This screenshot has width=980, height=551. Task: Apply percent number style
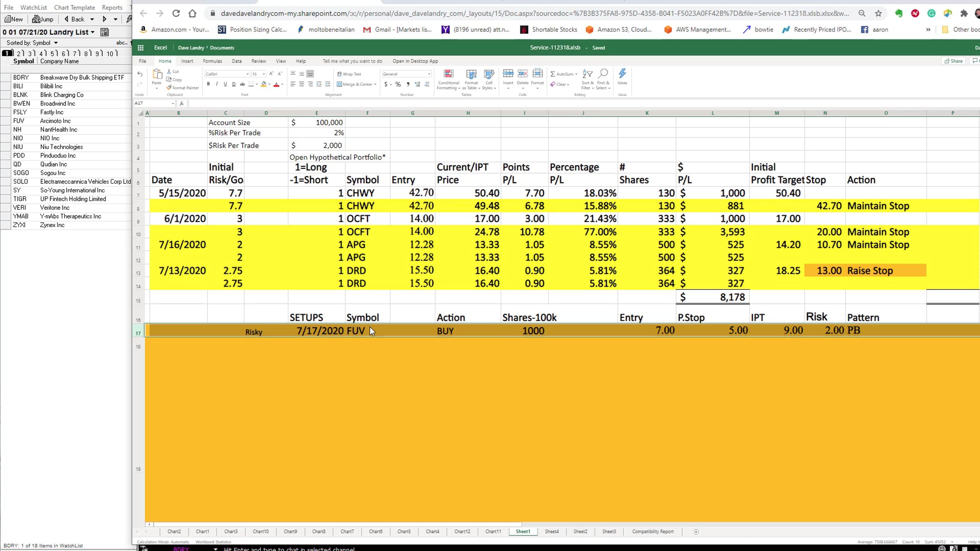click(x=398, y=84)
